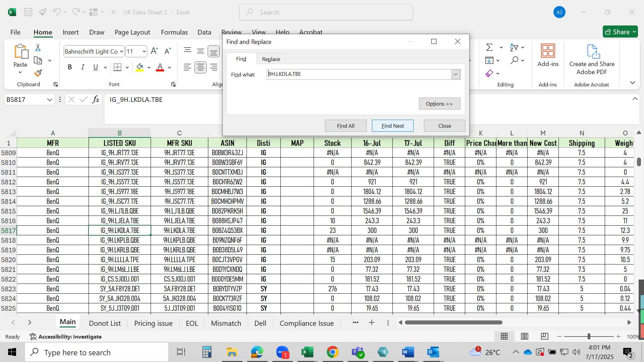Viewport: 644px width, 362px height.
Task: Click the Cut scissors icon
Action: 38,48
